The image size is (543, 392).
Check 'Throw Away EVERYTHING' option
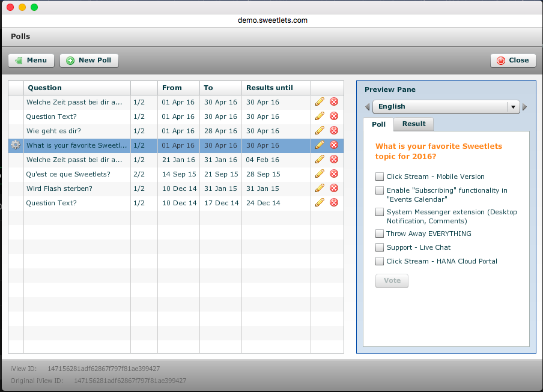tap(380, 234)
